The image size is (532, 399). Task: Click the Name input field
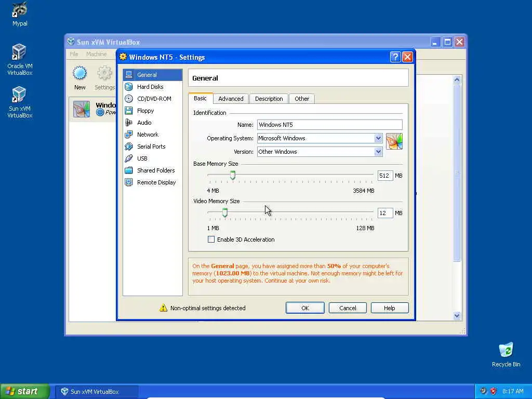330,125
